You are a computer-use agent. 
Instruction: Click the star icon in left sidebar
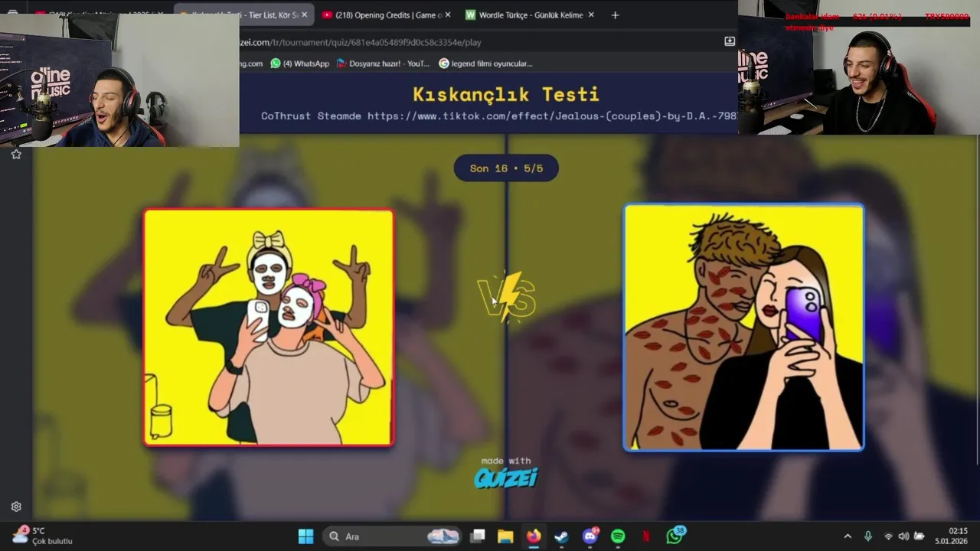(16, 155)
